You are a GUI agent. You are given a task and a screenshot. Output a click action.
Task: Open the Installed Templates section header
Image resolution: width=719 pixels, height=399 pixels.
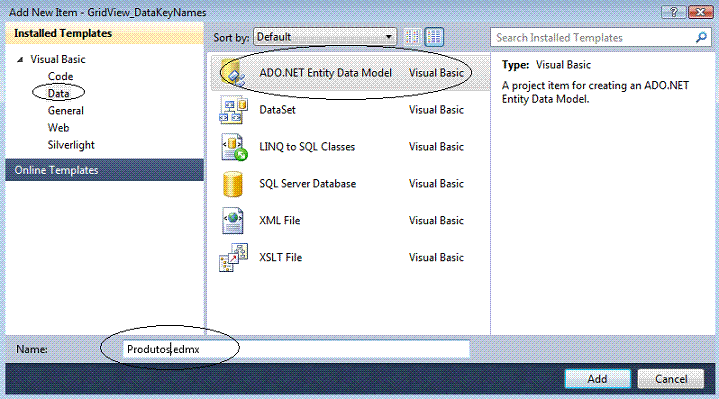(105, 33)
